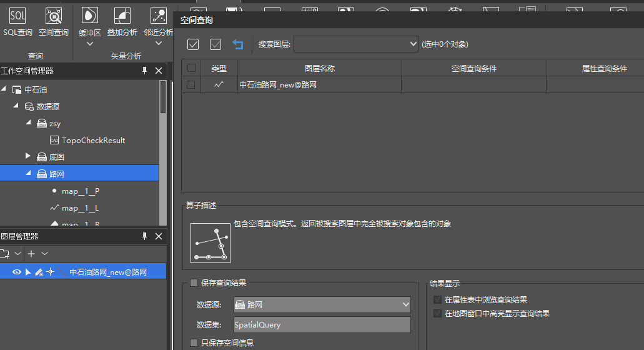Click line symbol of 中石油路网_new@路网 layer
Screen dimensions: 644x350
[x=62, y=271]
